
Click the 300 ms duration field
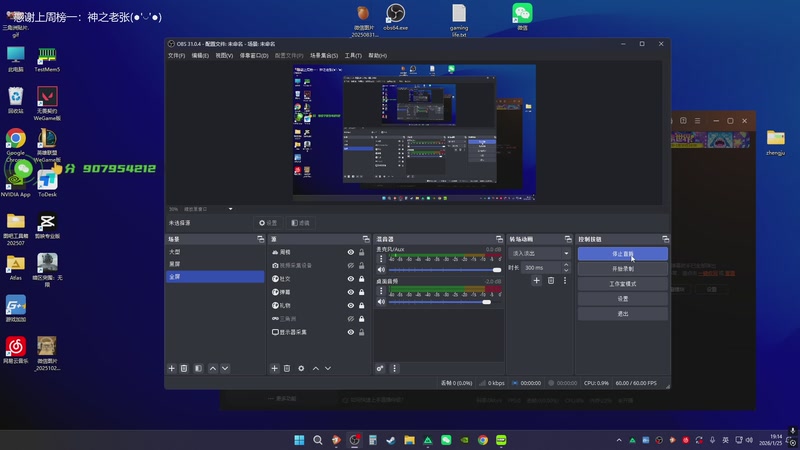coord(542,268)
